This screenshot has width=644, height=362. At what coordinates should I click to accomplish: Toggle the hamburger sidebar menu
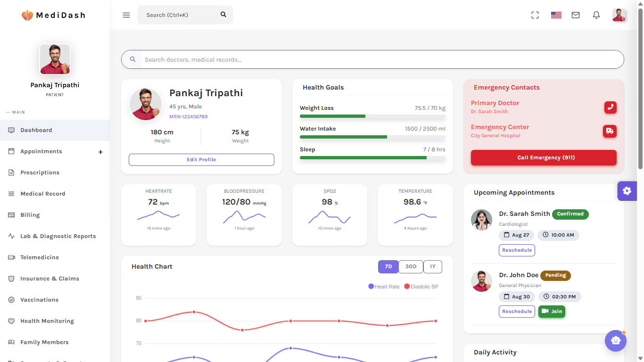pos(126,15)
